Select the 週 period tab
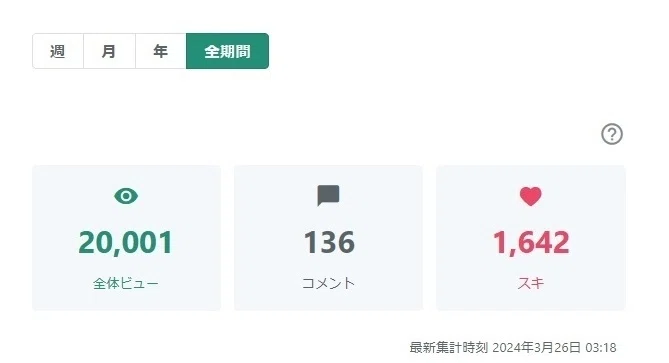The width and height of the screenshot is (669, 363). pyautogui.click(x=58, y=51)
